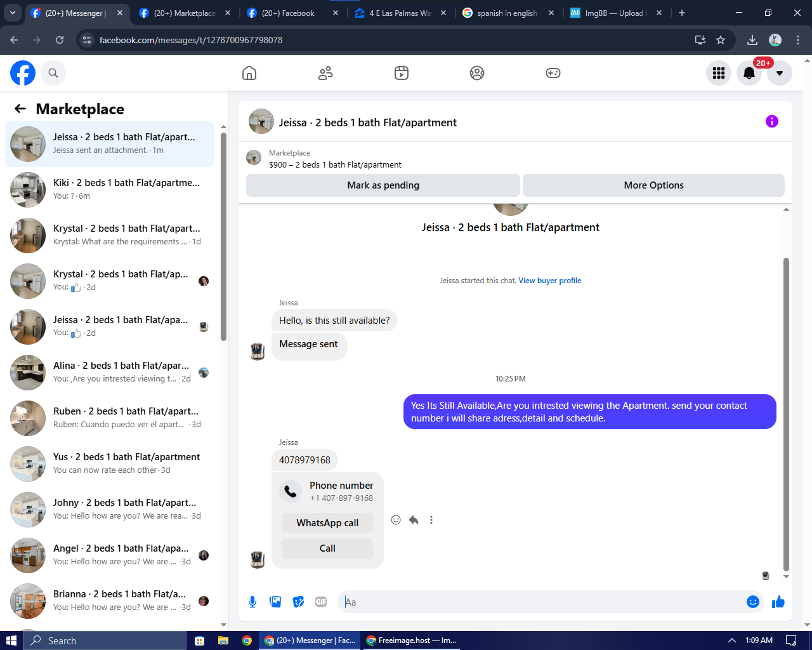Screen dimensions: 812x650
Task: Open conversation information icon
Action: (772, 121)
